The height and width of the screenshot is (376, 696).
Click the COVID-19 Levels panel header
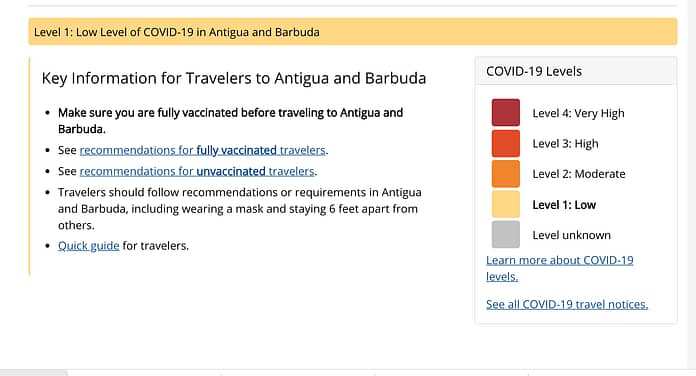click(x=576, y=71)
